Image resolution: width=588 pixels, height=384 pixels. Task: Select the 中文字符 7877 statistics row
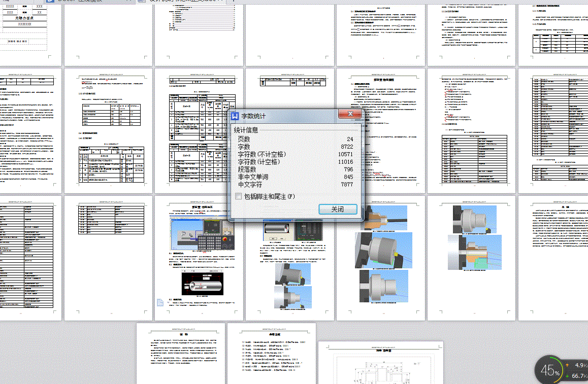click(x=296, y=184)
